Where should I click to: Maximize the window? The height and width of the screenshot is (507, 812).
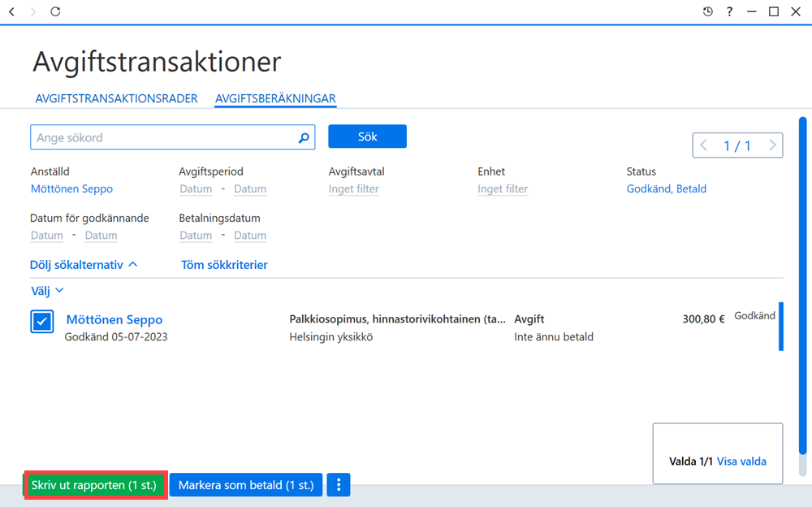[774, 11]
